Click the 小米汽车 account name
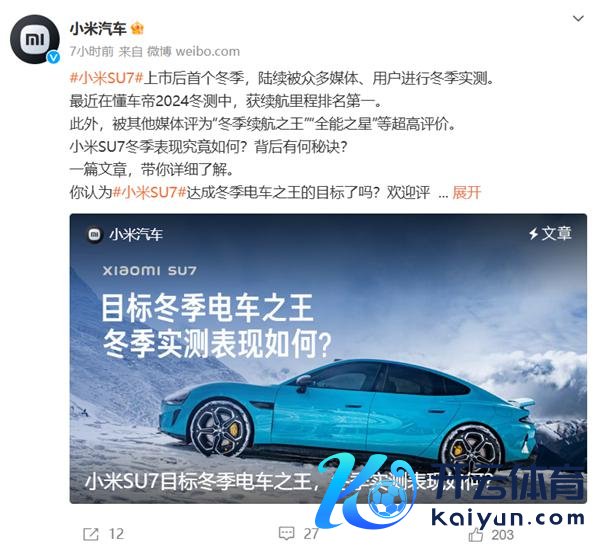The height and width of the screenshot is (551, 600). click(98, 29)
